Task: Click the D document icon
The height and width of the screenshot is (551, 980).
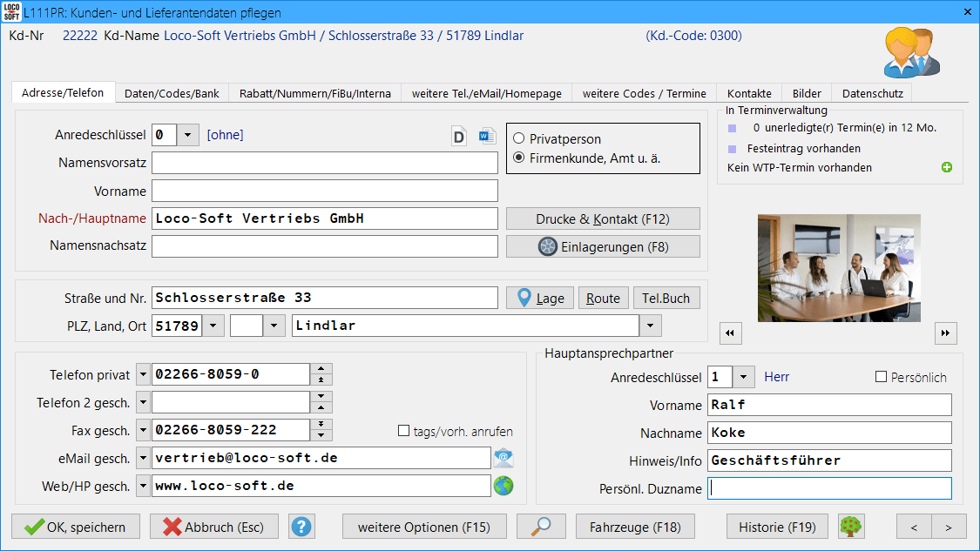Action: [458, 136]
